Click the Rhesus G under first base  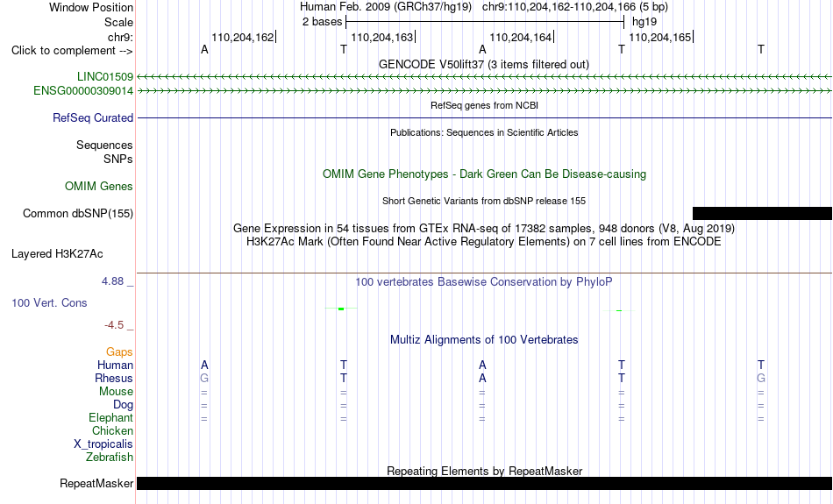(204, 378)
